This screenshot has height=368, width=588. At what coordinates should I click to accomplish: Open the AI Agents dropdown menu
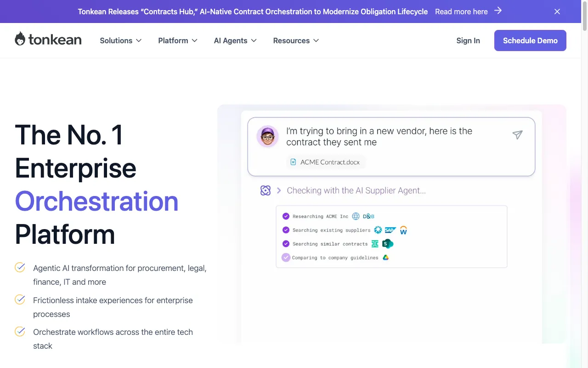[x=235, y=40]
